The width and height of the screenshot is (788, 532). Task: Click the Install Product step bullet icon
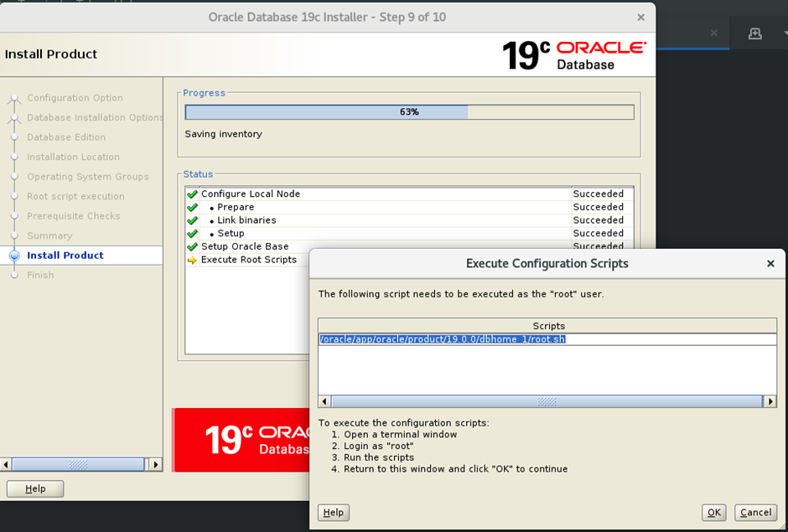point(14,256)
